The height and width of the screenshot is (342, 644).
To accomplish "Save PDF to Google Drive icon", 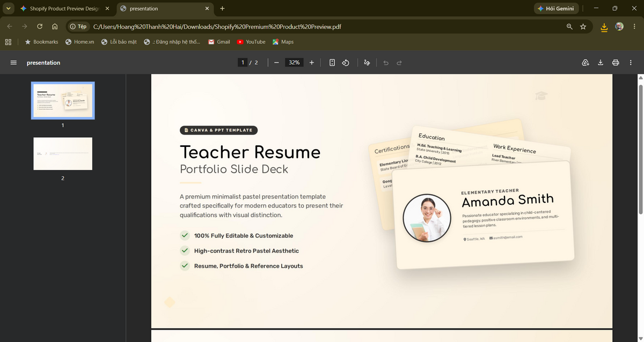I will (x=586, y=63).
